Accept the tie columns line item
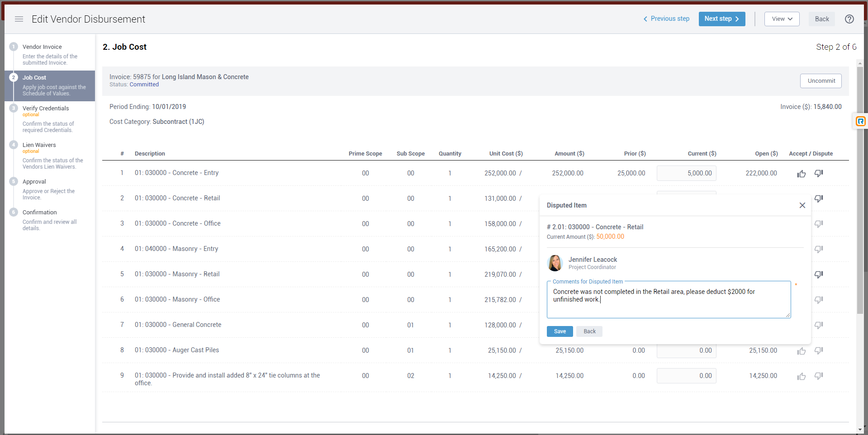Viewport: 868px width, 435px height. [x=801, y=376]
